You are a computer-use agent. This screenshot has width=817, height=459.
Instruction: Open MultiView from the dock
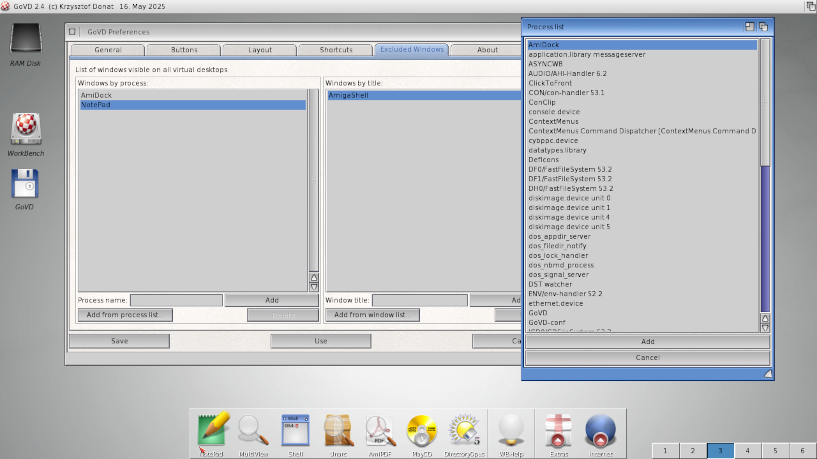click(x=254, y=430)
